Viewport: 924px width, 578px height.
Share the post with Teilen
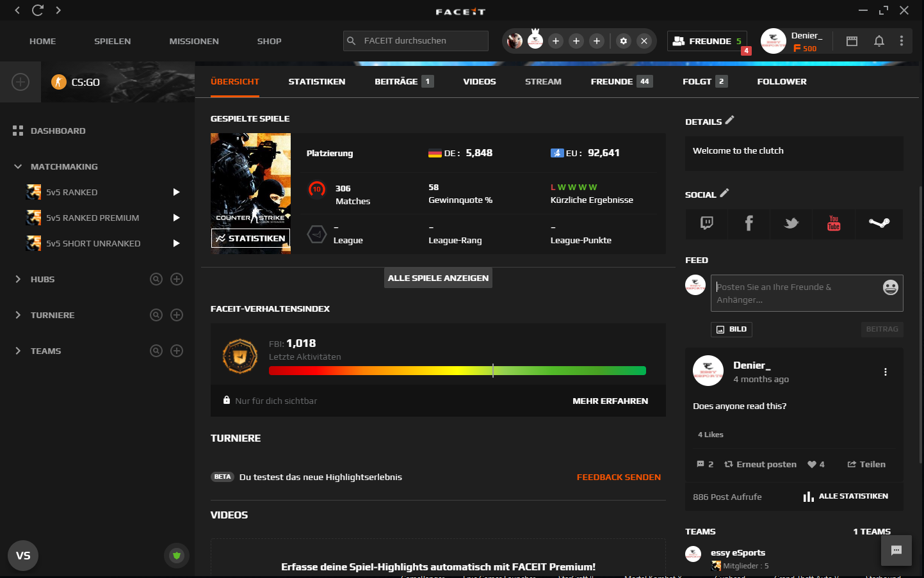click(x=866, y=465)
